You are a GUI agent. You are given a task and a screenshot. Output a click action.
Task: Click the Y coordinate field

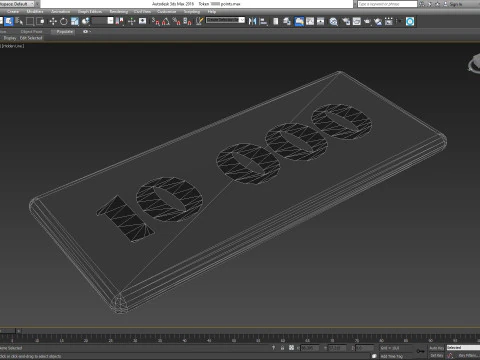coord(337,348)
